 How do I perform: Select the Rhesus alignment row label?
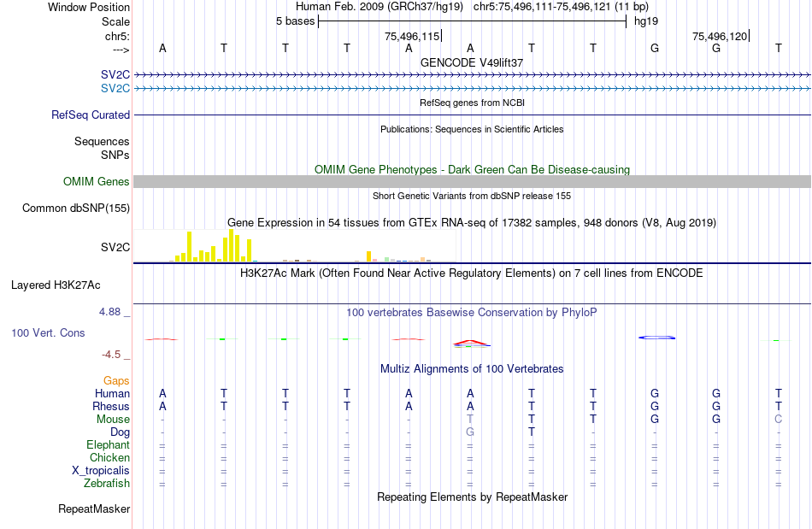coord(111,406)
